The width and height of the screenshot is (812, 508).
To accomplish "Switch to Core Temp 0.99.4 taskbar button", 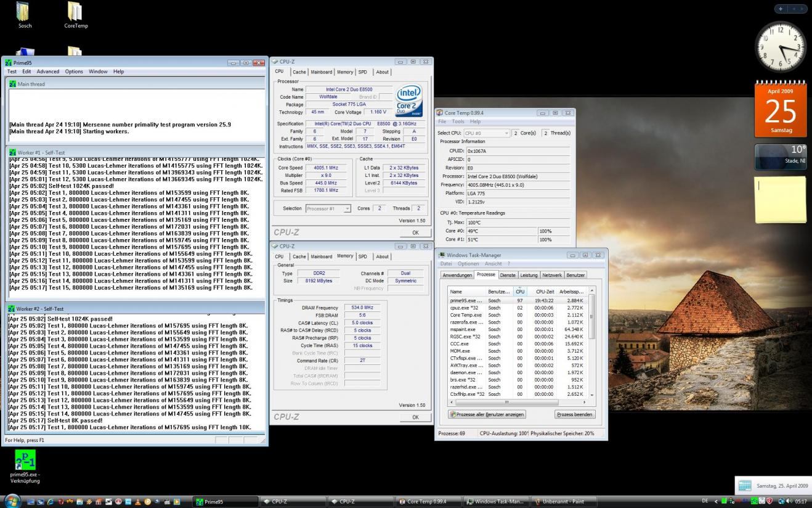I will 429,501.
